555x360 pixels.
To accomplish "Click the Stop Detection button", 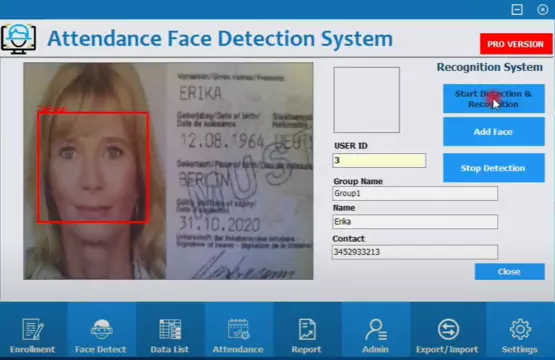I will coord(493,168).
